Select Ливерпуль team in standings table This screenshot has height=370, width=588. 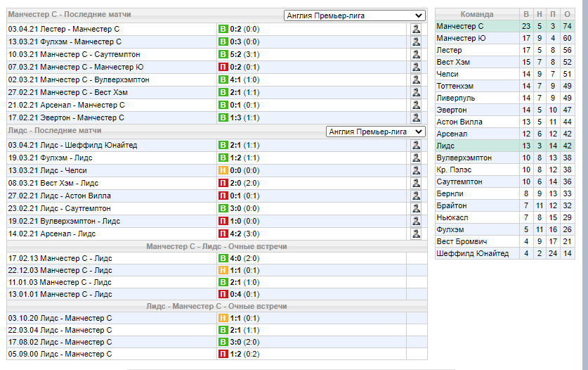pyautogui.click(x=456, y=98)
